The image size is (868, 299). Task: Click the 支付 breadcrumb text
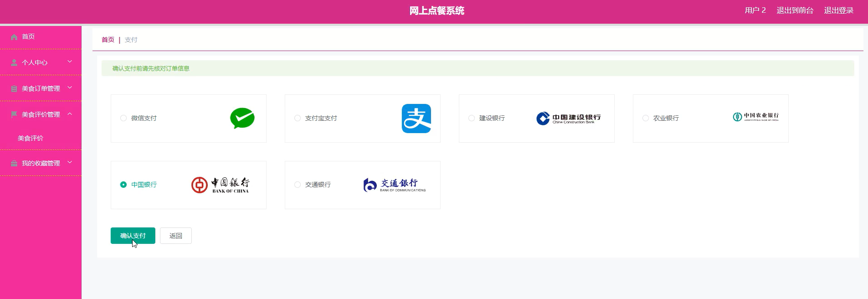click(x=131, y=40)
